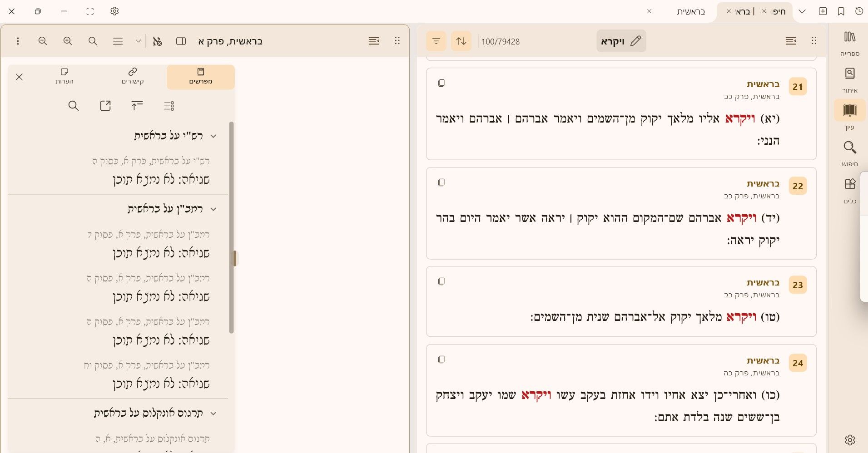This screenshot has width=868, height=453.
Task: Open the חיפוש search sidebar icon
Action: (x=849, y=153)
